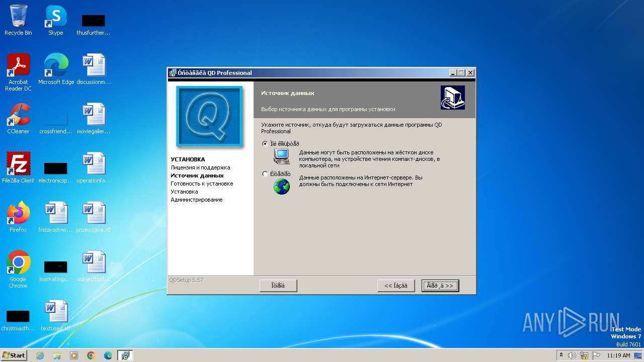The height and width of the screenshot is (362, 644).
Task: Click the back button with << arrows
Action: [x=396, y=286]
